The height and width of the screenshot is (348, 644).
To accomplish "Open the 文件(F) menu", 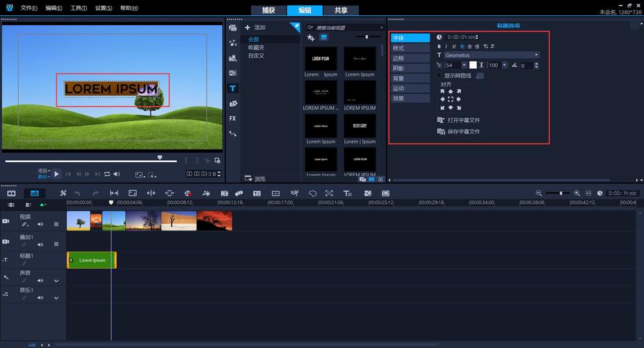I will 29,8.
